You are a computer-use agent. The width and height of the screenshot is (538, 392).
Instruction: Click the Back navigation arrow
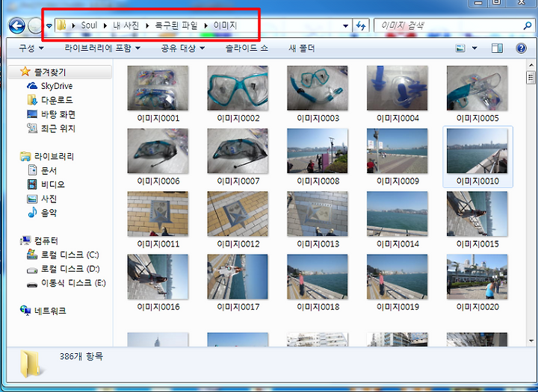(x=16, y=25)
